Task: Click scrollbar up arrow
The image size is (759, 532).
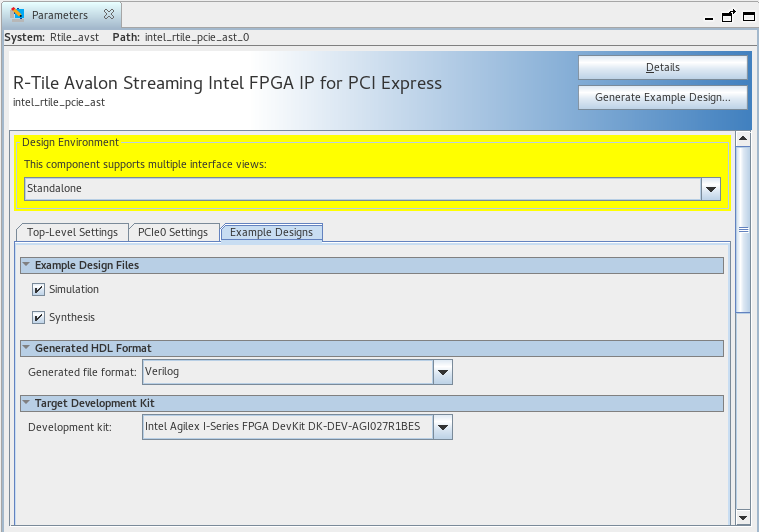Action: click(x=743, y=139)
